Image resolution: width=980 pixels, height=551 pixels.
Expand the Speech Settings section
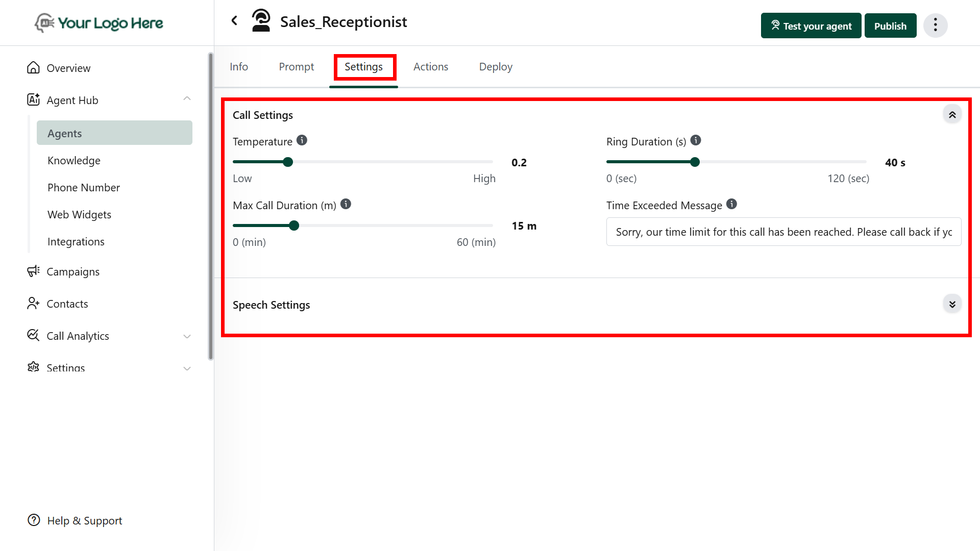(x=952, y=305)
